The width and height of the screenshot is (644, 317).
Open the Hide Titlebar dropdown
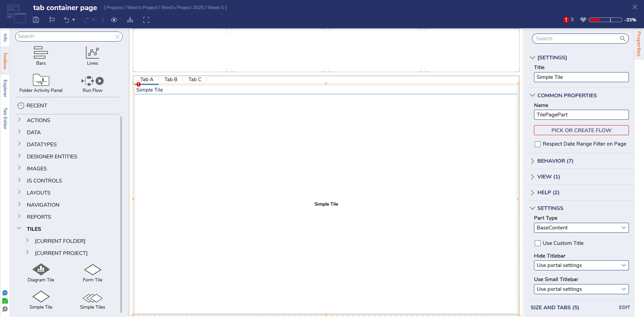pyautogui.click(x=581, y=265)
